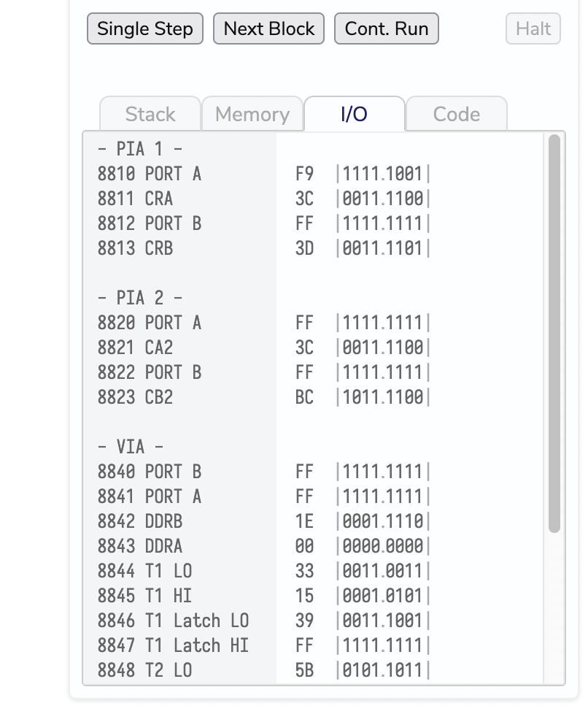Viewport: 588px width, 714px height.
Task: Select the I/O tab
Action: pyautogui.click(x=354, y=114)
